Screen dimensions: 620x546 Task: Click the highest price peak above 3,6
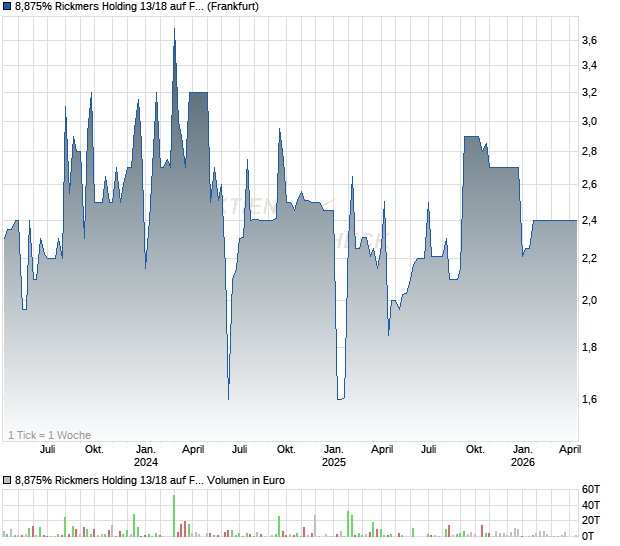(174, 29)
